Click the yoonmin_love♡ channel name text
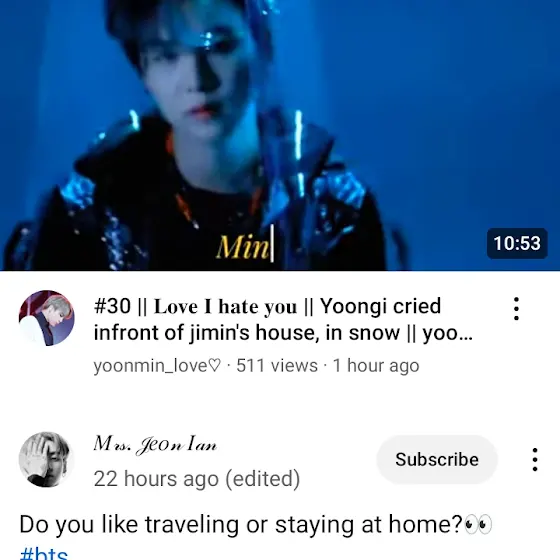Screen dimensions: 560x560 coord(157,366)
